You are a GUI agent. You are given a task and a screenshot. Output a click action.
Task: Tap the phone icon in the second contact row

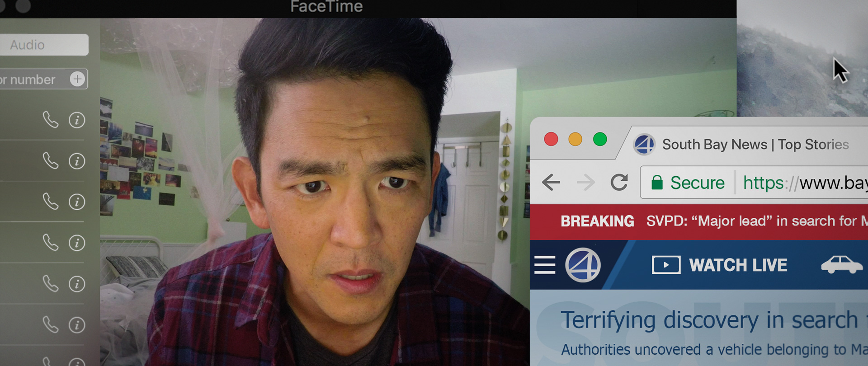coord(51,161)
